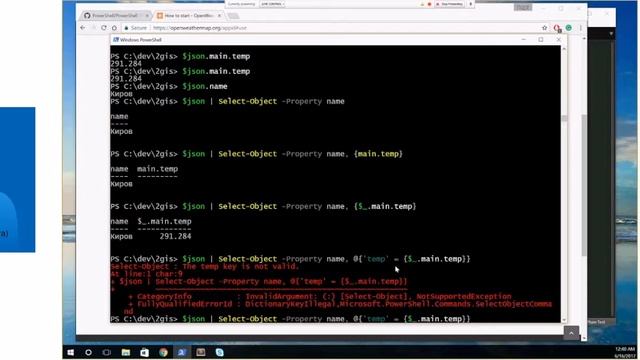This screenshot has width=640, height=360.
Task: Click the scroll-to-top arrow button on page
Action: [571, 333]
